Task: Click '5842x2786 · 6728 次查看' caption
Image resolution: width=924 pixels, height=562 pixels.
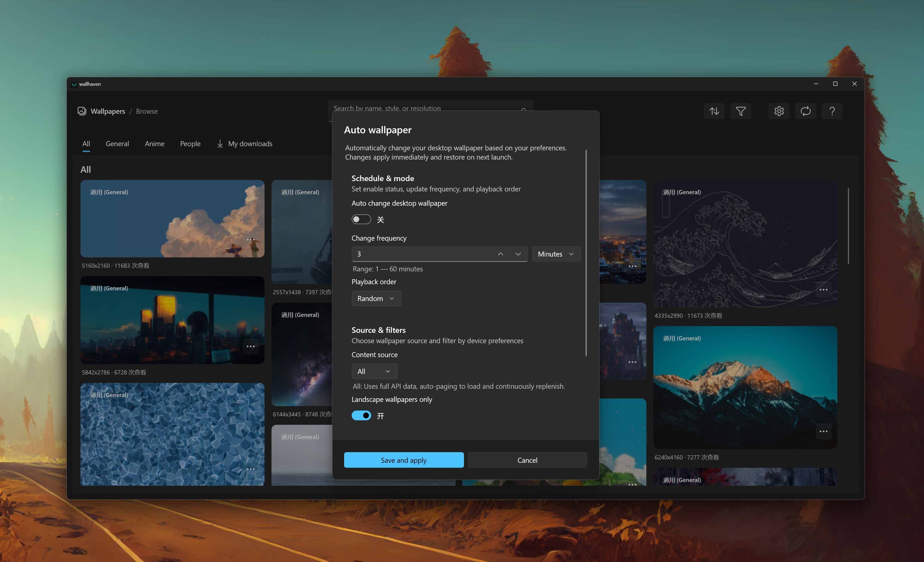Action: pyautogui.click(x=114, y=372)
